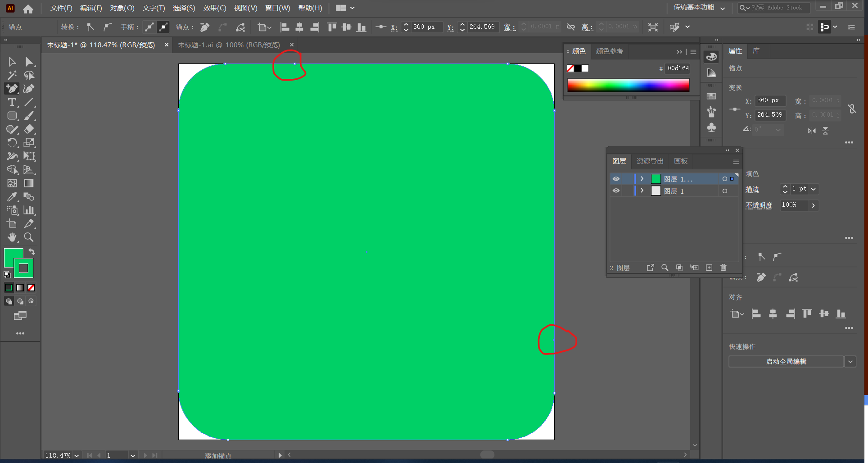Select the Gradient tool

[x=29, y=183]
